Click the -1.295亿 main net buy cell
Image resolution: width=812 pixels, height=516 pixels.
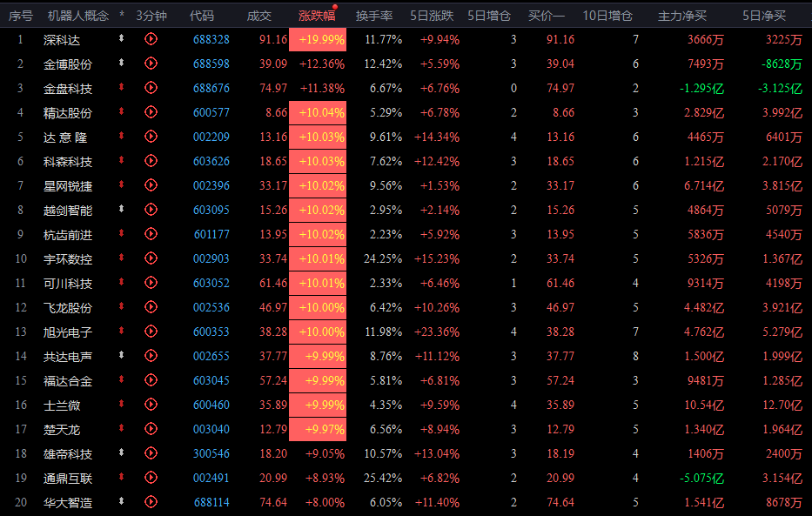click(x=701, y=88)
